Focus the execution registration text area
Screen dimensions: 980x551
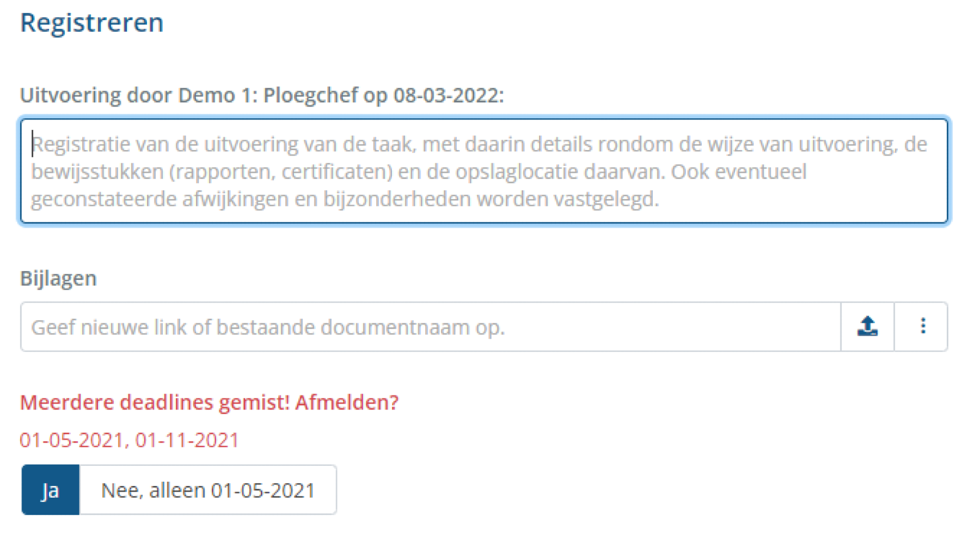pyautogui.click(x=484, y=171)
